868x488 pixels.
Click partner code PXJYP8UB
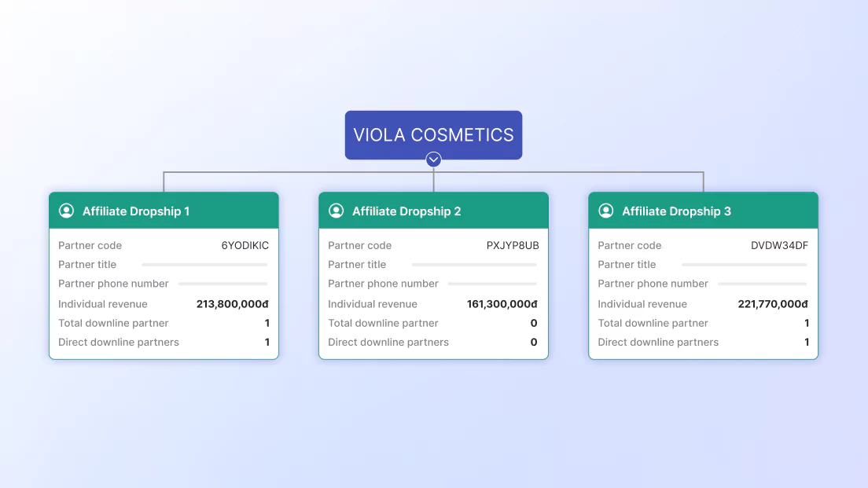coord(513,245)
